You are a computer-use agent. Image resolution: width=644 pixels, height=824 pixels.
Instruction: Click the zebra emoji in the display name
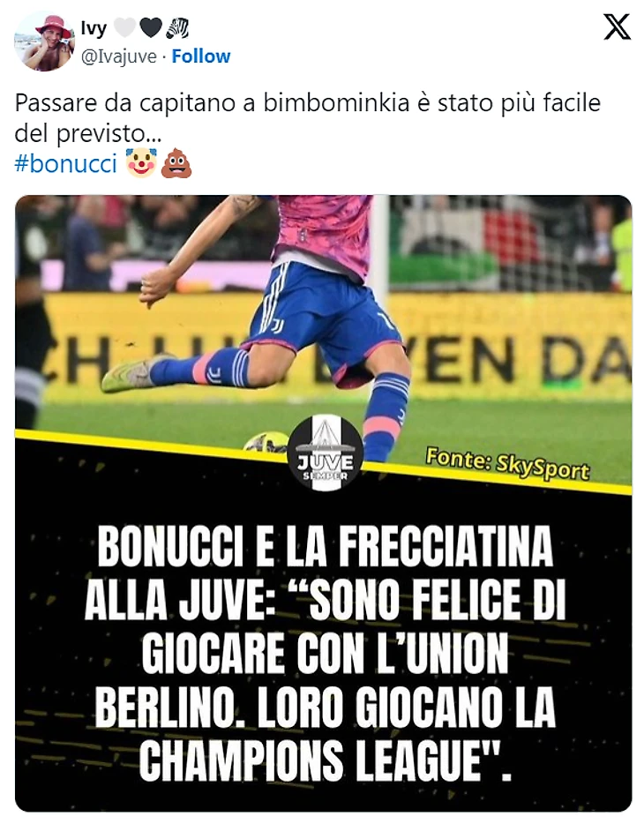(177, 28)
